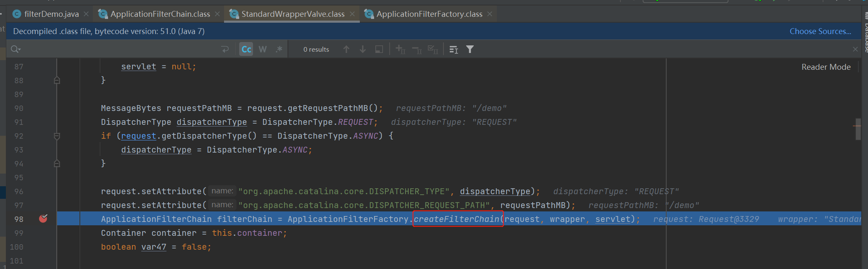Open the search filter funnel options
This screenshot has height=269, width=868.
pos(470,50)
